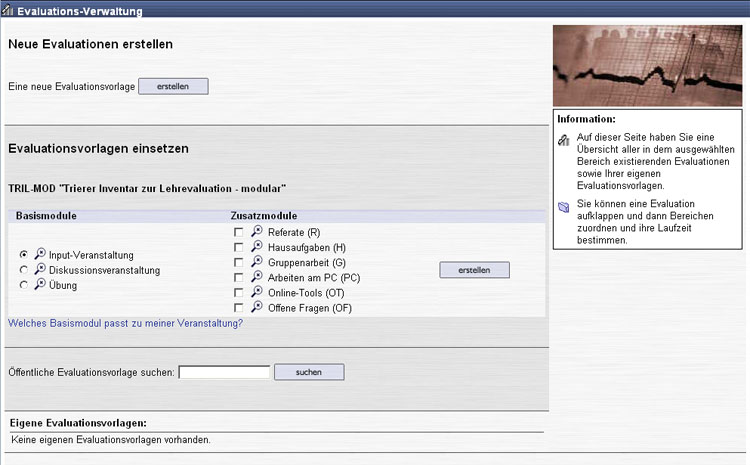Viewport: 750px width, 465px height.
Task: Click the Online-Tools (OT) magnifier icon
Action: 256,292
